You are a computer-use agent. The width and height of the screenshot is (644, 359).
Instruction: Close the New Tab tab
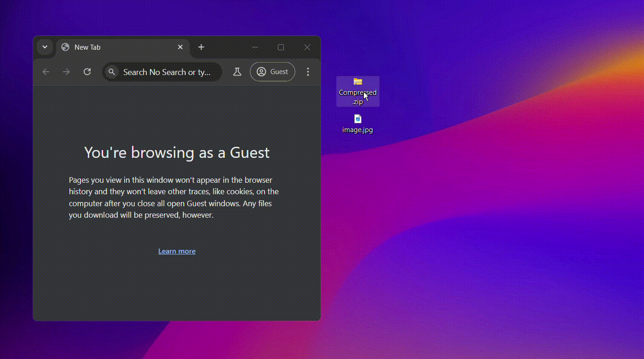tap(180, 47)
